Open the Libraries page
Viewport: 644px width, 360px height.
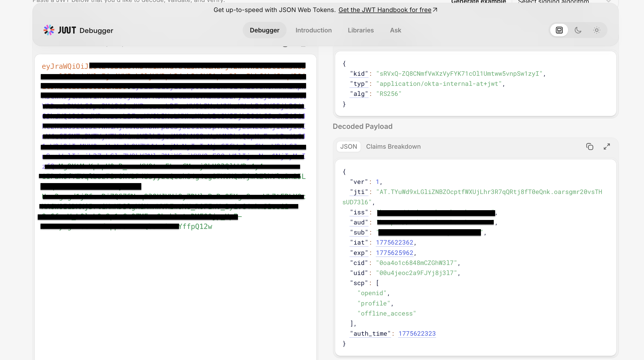[x=361, y=30]
